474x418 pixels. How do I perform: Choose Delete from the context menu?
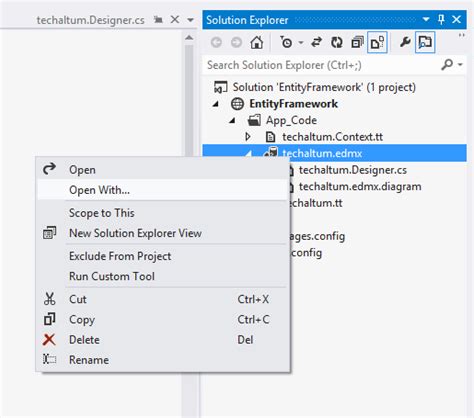click(x=162, y=340)
